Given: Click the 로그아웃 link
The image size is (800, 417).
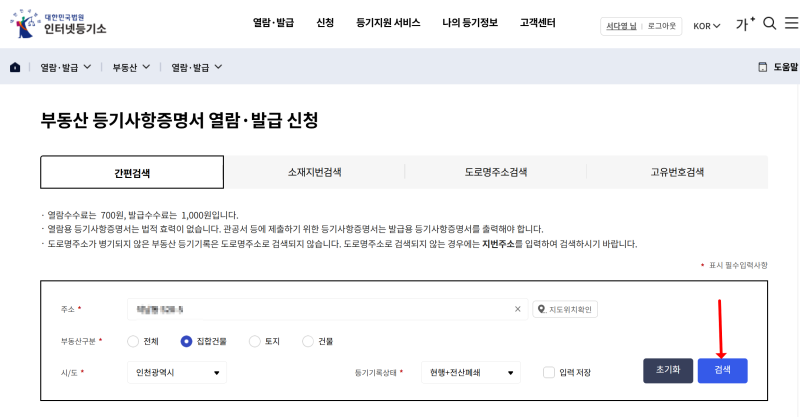Looking at the screenshot, I should pos(662,26).
